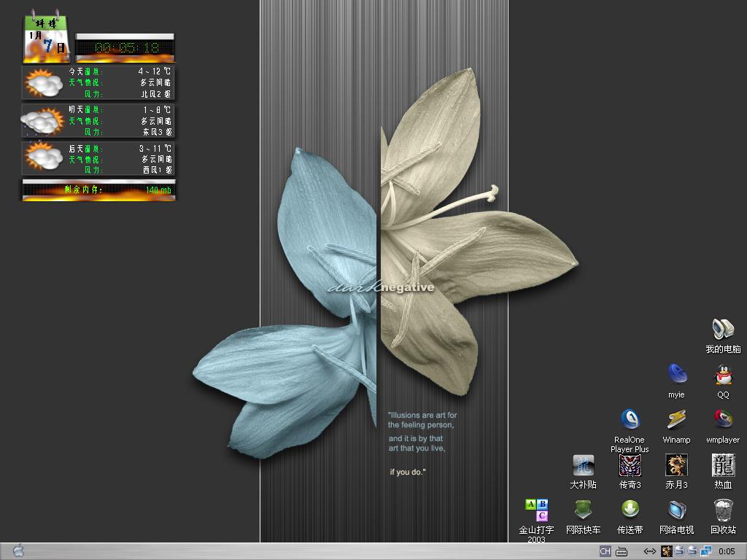Screen dimensions: 747x560
Task: Click the 剩余内存 memory meter widget
Action: coord(98,190)
